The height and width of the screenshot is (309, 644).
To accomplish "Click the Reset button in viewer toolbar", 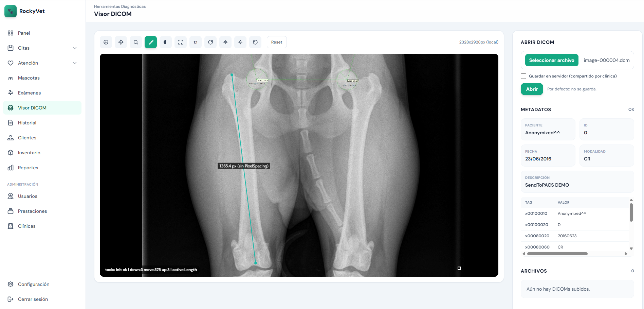I will (276, 42).
